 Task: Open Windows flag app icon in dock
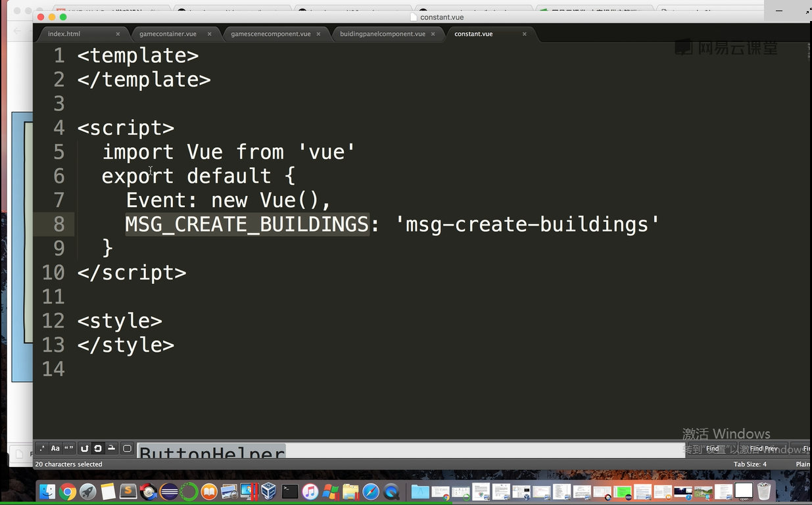330,492
